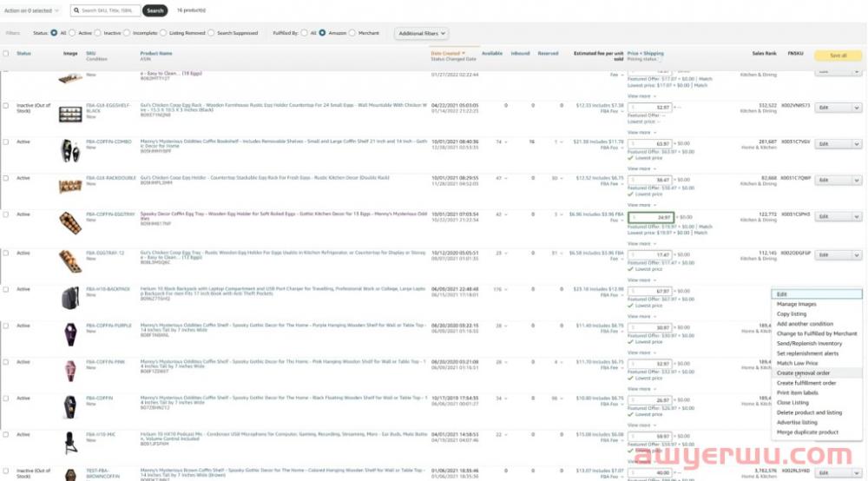Select Status filter All radio button

click(54, 33)
